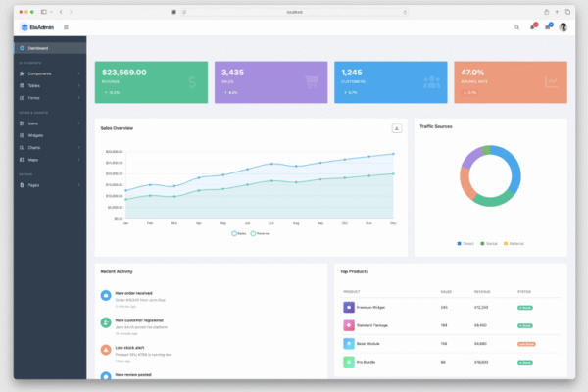Toggle the Revenue series in chart legend
588x392 pixels.
(x=260, y=233)
